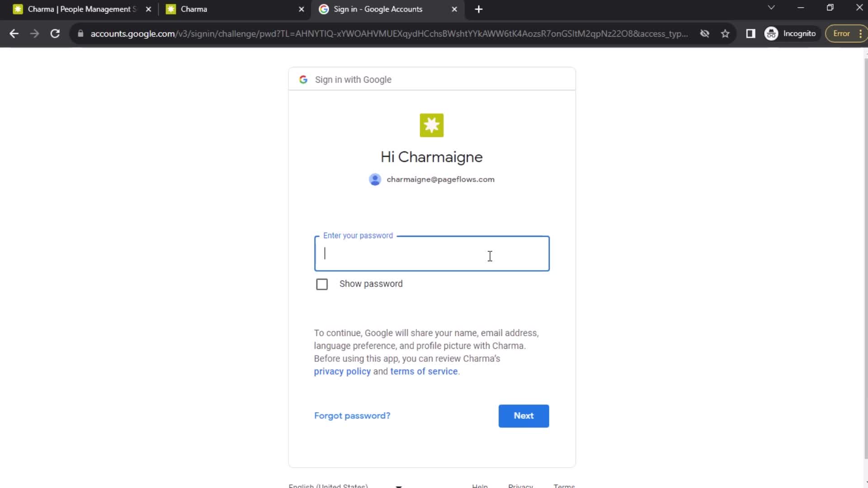Click the Hi Charmaigne heading
Screen dimensions: 868x488
pos(432,157)
